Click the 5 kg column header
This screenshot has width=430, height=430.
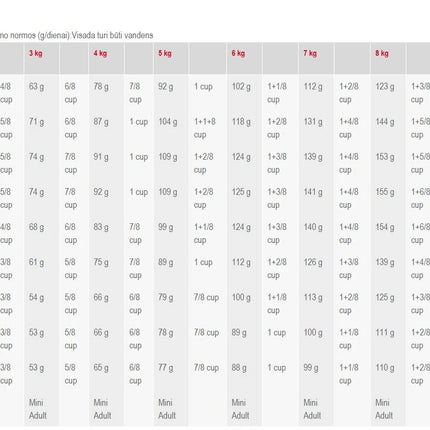point(165,53)
